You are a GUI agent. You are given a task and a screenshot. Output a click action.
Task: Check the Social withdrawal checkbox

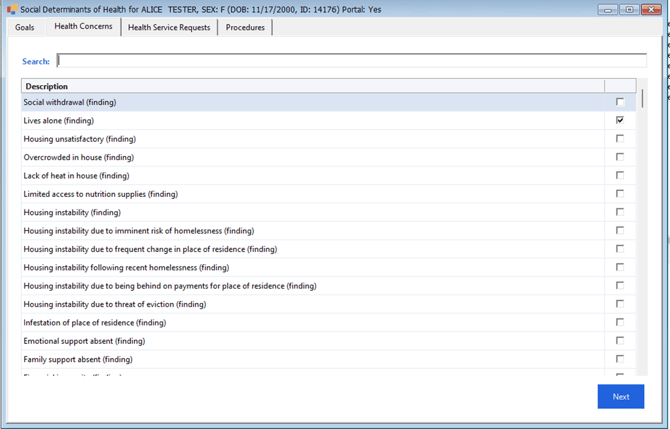tap(620, 102)
